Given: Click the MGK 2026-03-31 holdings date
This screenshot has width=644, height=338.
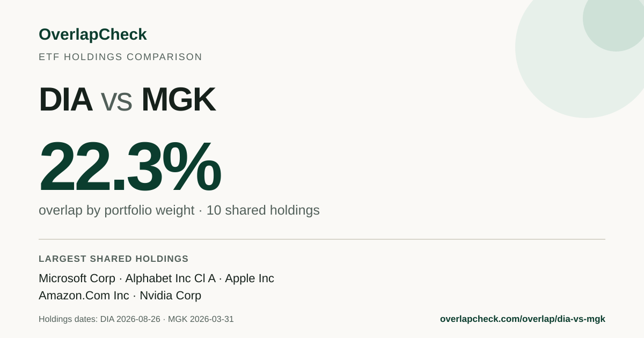Looking at the screenshot, I should pyautogui.click(x=201, y=319).
